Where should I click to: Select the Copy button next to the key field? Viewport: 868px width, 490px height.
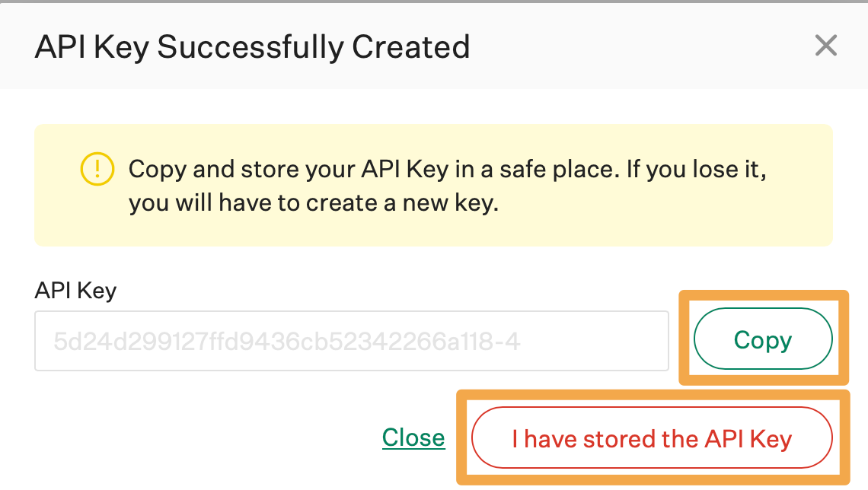tap(762, 339)
